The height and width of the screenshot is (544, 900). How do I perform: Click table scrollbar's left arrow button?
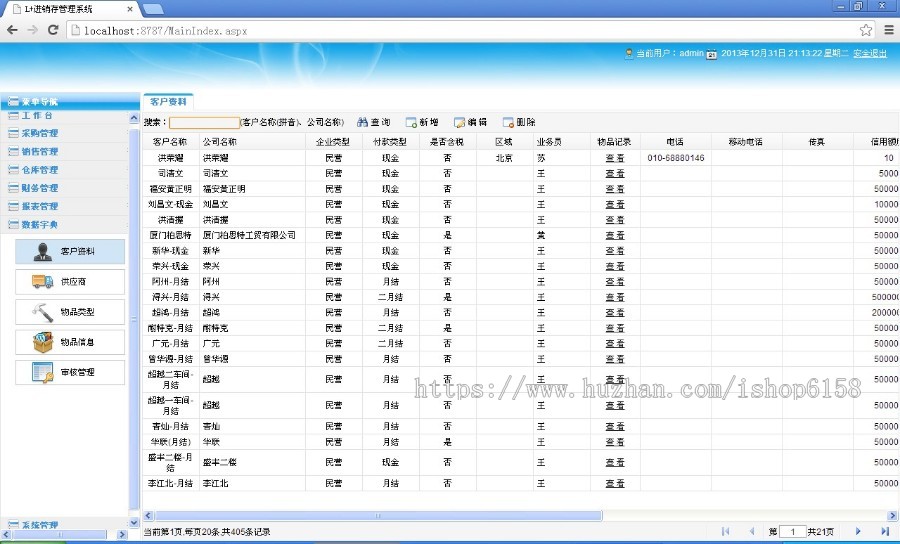click(x=149, y=515)
